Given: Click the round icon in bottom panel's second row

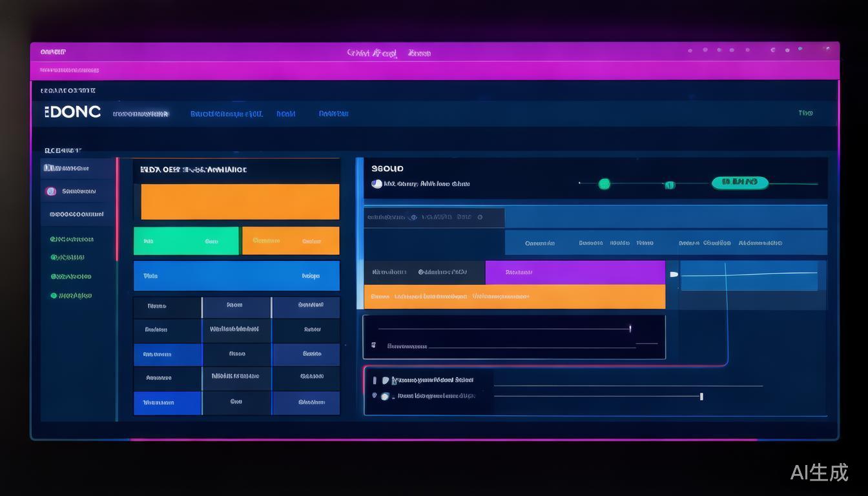Looking at the screenshot, I should tap(385, 397).
